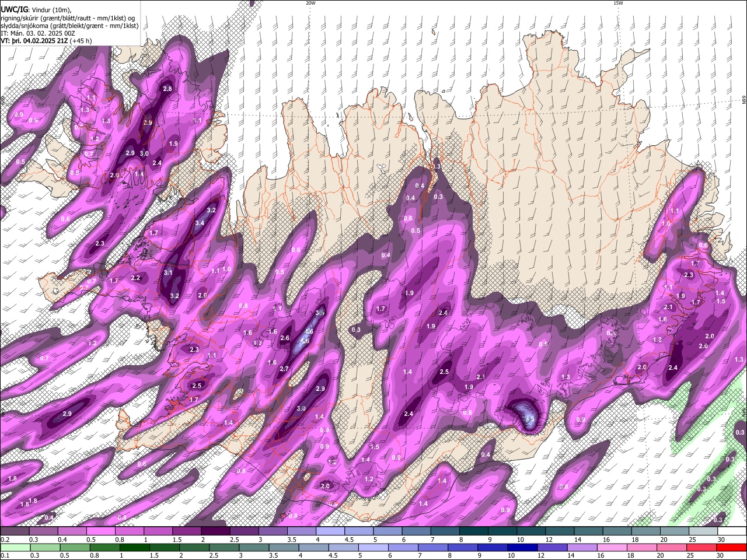Click the 20W longitude label
Viewport: 747px width, 560px height.
click(x=310, y=3)
